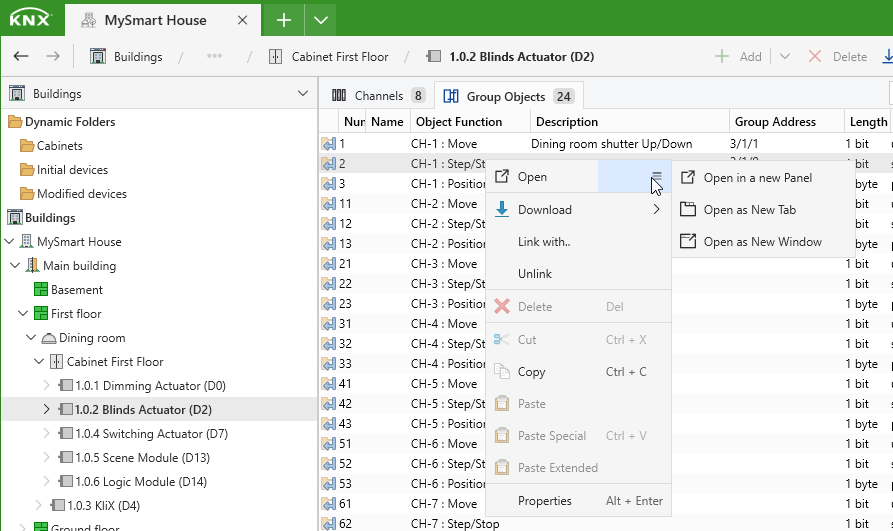Click the 1.0.6 Logic Module device icon
The width and height of the screenshot is (893, 531).
point(66,481)
